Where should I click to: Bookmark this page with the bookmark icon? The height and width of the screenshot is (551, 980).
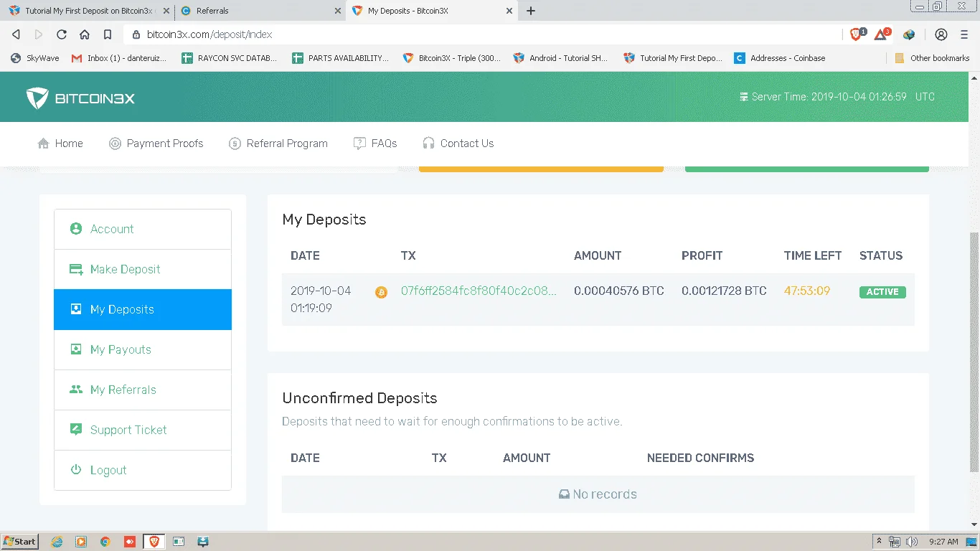pos(108,34)
